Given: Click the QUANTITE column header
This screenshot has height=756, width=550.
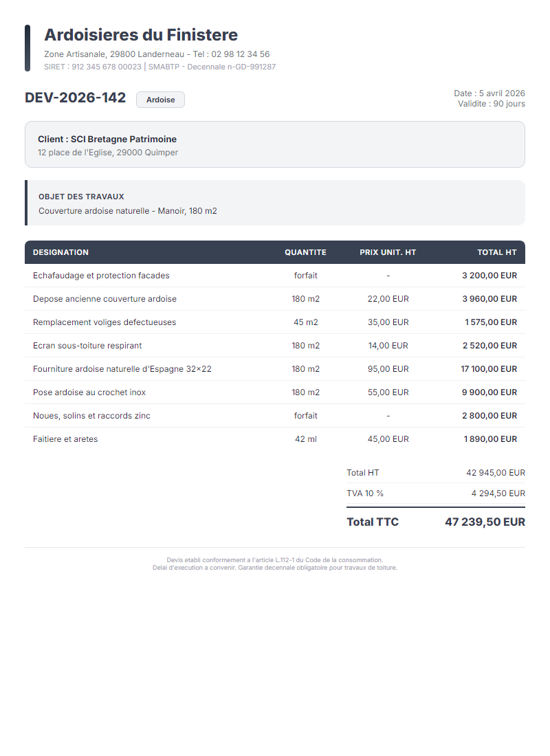Looking at the screenshot, I should [x=305, y=252].
